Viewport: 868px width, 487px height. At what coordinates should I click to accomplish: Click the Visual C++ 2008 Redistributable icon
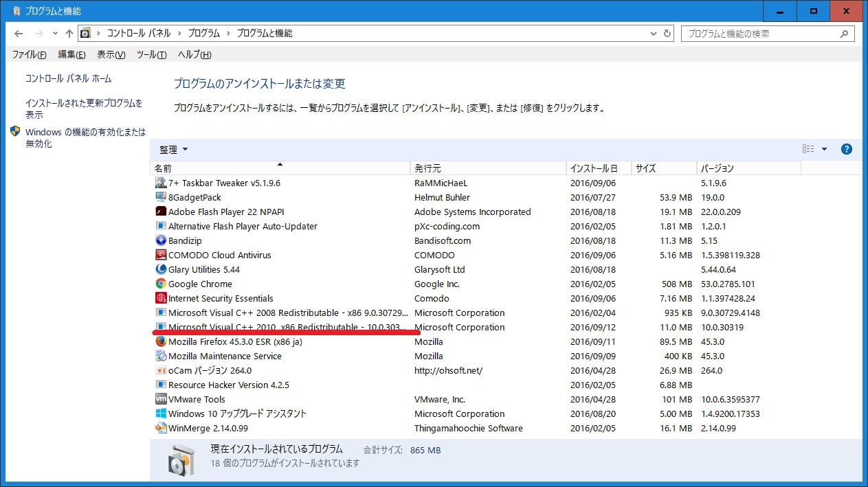click(161, 313)
